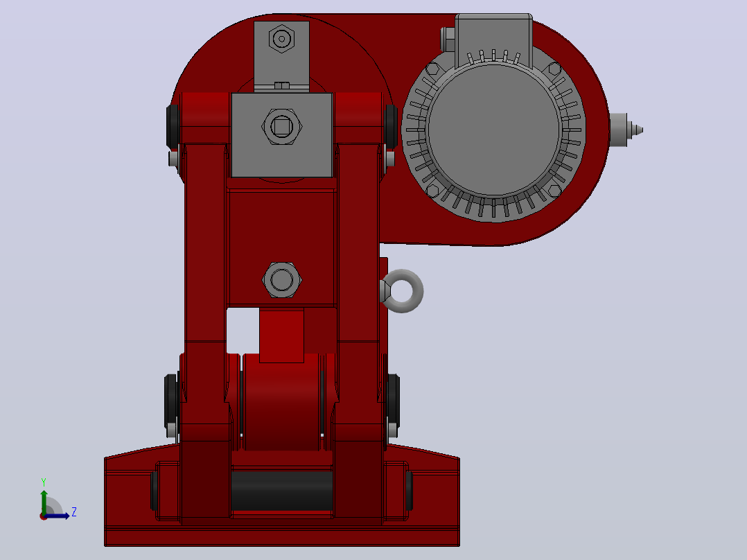
Task: Select the motor's round gray end cover
Action: [x=494, y=130]
